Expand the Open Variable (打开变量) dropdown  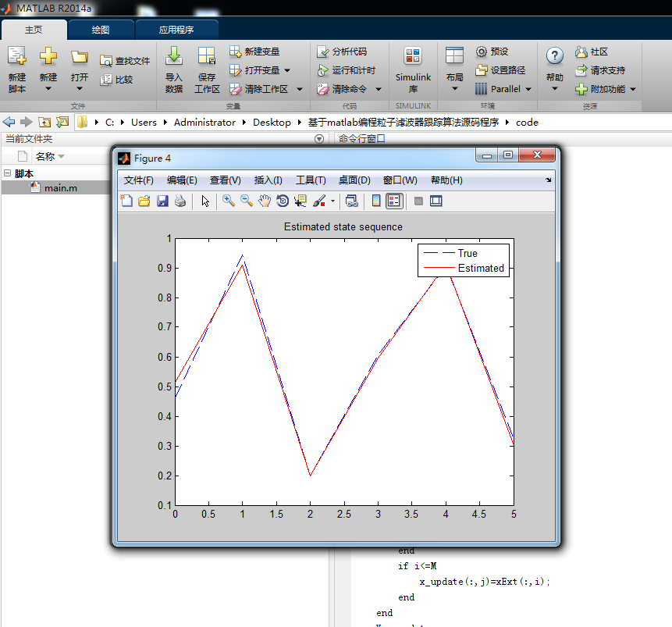click(x=287, y=70)
